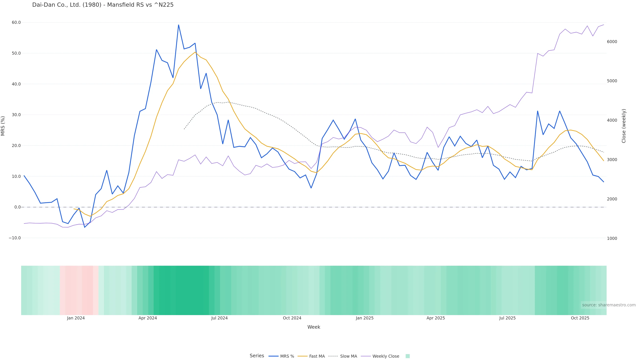Click the 6000 tick on the Close axis

612,42
